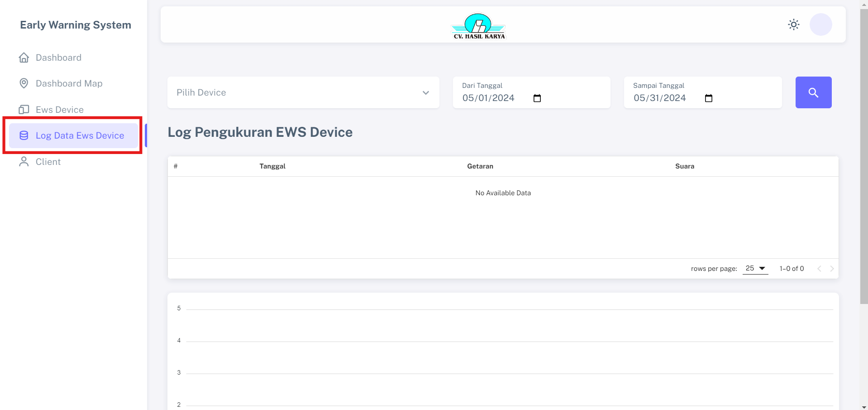
Task: Open the Sampai Tanggal calendar picker icon
Action: coord(709,98)
